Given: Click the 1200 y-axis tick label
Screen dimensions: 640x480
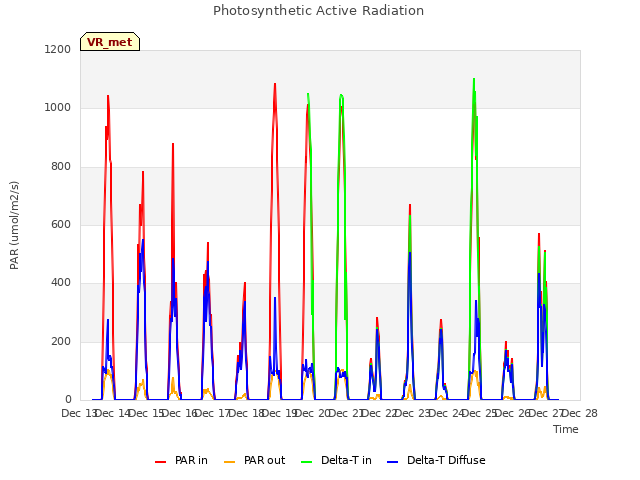Looking at the screenshot, I should [x=58, y=49].
